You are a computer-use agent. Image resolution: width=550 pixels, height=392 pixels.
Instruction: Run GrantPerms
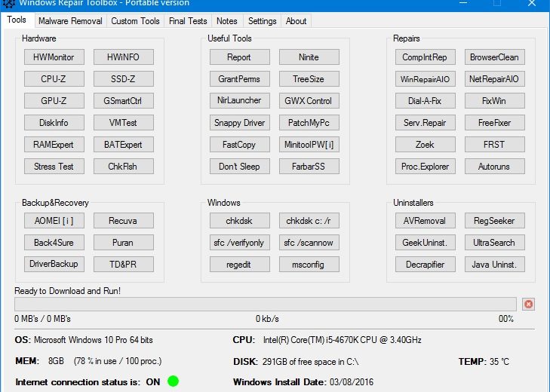pyautogui.click(x=240, y=79)
